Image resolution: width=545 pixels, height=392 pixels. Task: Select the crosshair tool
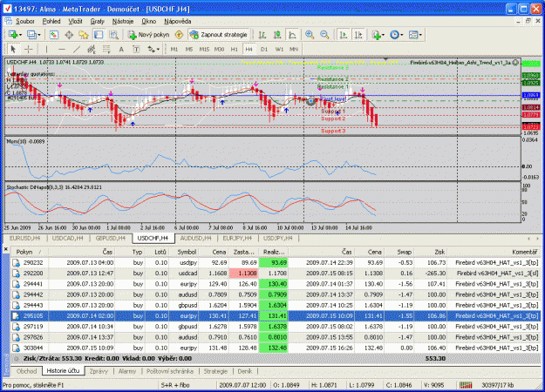point(29,50)
